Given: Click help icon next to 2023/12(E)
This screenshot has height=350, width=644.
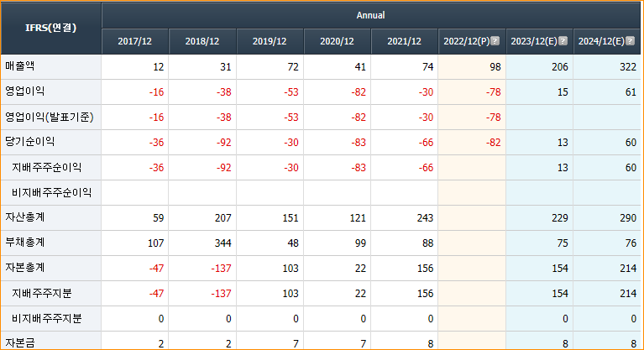Looking at the screenshot, I should click(x=563, y=41).
